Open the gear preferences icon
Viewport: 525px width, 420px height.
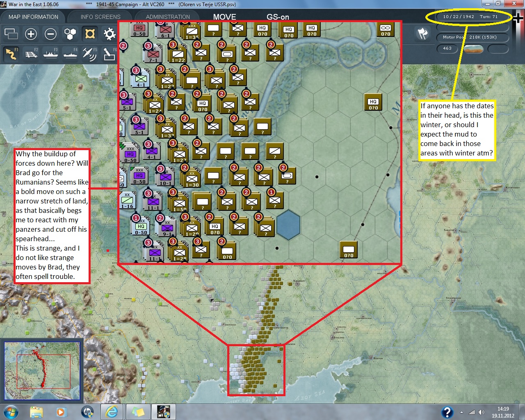click(110, 34)
